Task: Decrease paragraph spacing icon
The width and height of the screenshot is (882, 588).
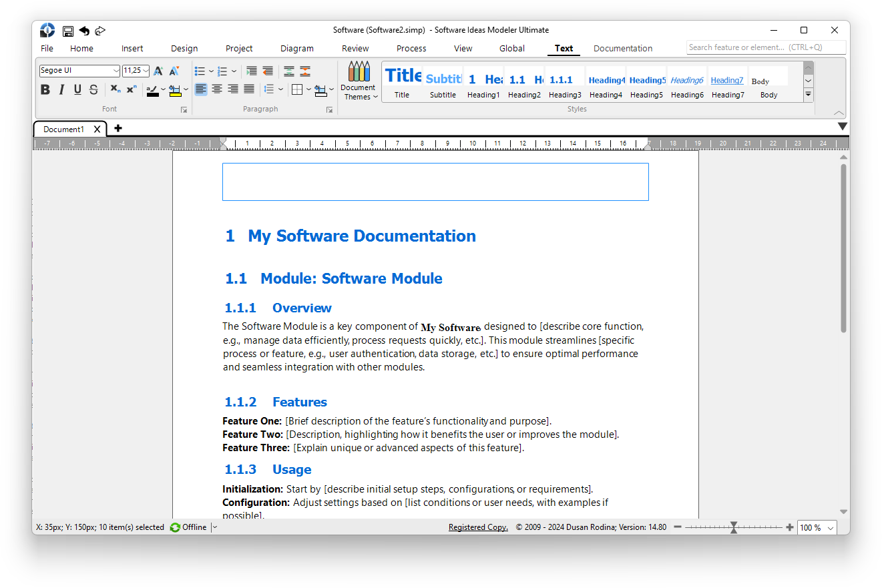Action: click(305, 71)
